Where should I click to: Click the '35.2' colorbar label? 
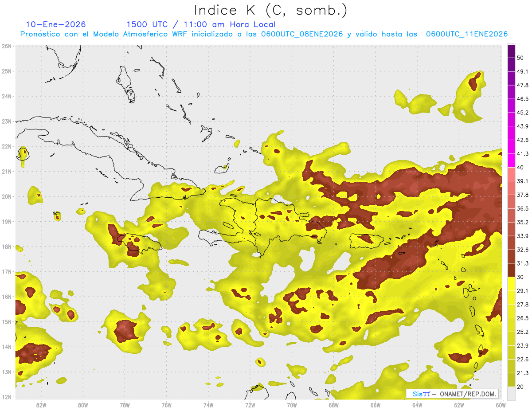click(523, 222)
